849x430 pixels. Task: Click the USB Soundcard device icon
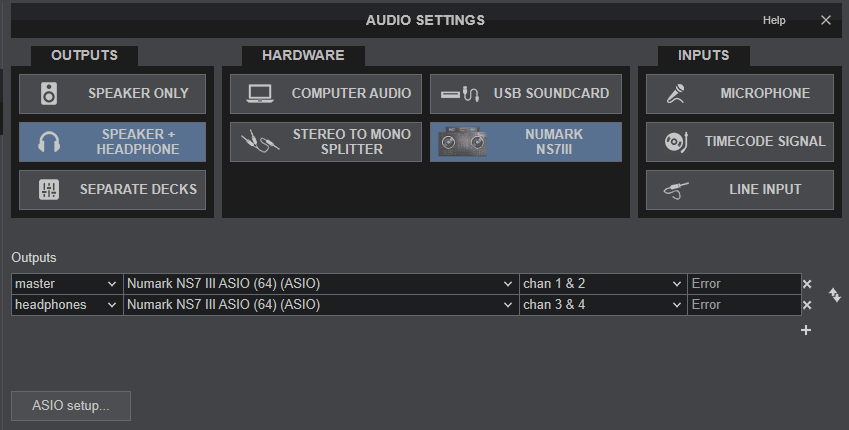[463, 94]
